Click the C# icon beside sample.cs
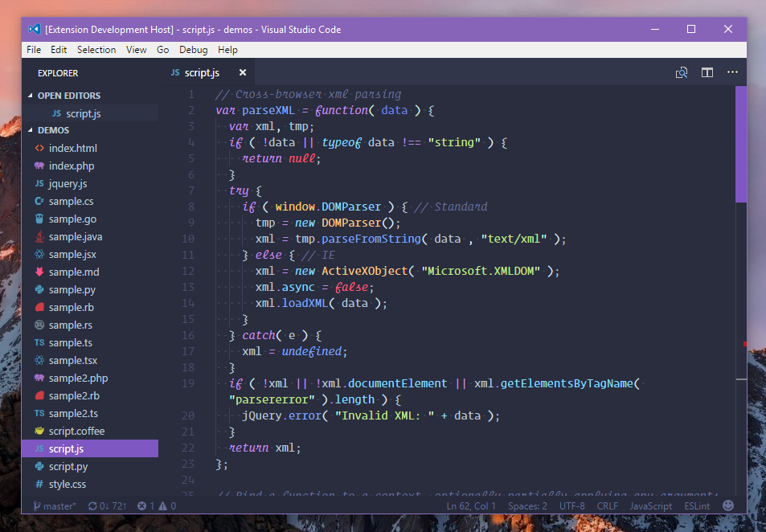 coord(39,201)
